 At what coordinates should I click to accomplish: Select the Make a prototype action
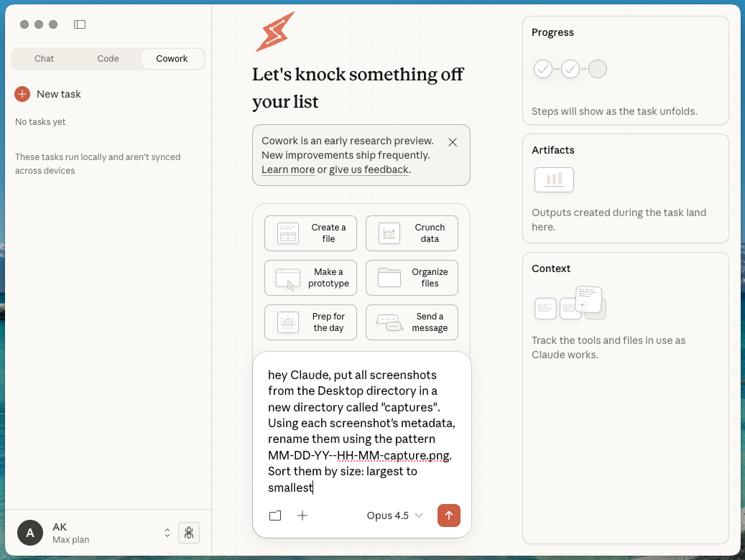coord(310,278)
